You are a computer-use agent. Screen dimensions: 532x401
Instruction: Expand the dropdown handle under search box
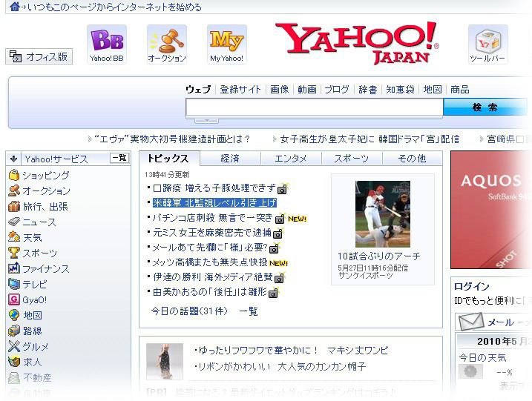(x=206, y=120)
